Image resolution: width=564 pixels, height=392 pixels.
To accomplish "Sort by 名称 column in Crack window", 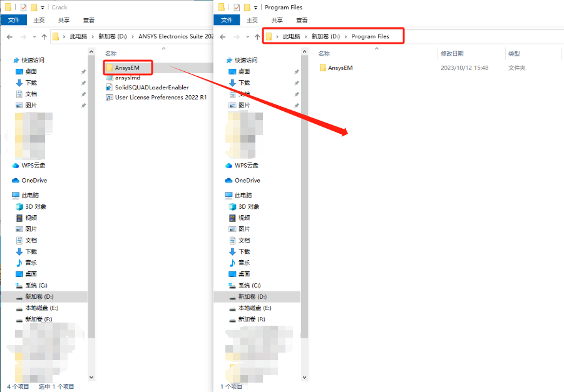I will 111,54.
